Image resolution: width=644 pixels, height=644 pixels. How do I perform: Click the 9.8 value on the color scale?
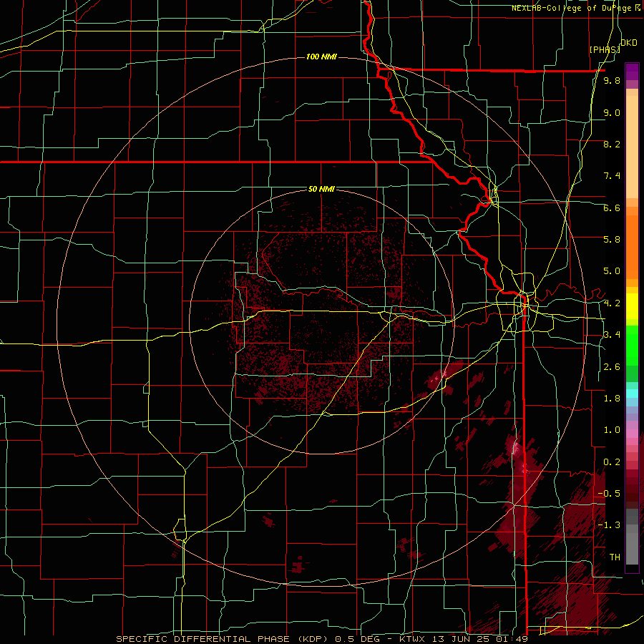pos(612,81)
